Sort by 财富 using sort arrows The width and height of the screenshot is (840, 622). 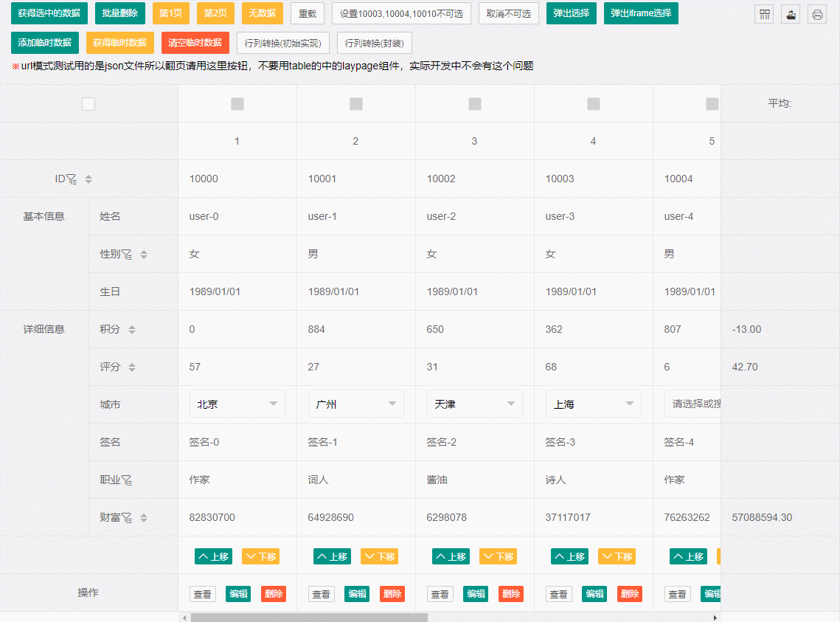pyautogui.click(x=144, y=517)
